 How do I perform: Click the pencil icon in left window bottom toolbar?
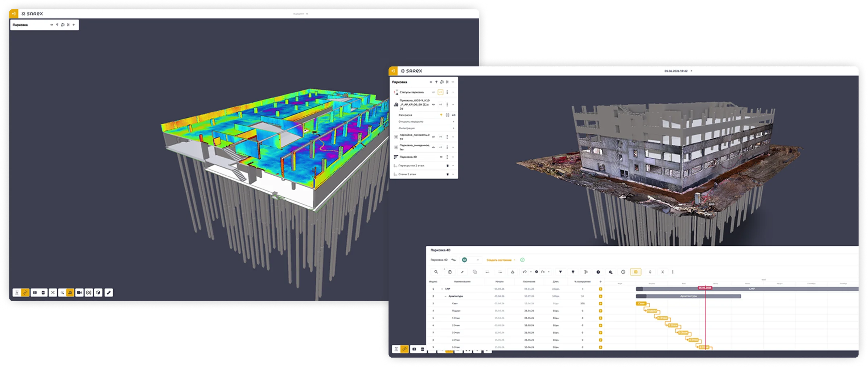coord(109,292)
